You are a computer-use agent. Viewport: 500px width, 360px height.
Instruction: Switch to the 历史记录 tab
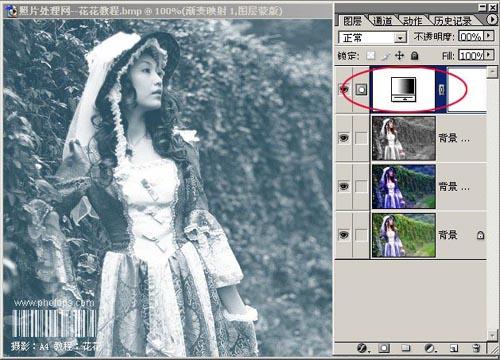coord(453,21)
